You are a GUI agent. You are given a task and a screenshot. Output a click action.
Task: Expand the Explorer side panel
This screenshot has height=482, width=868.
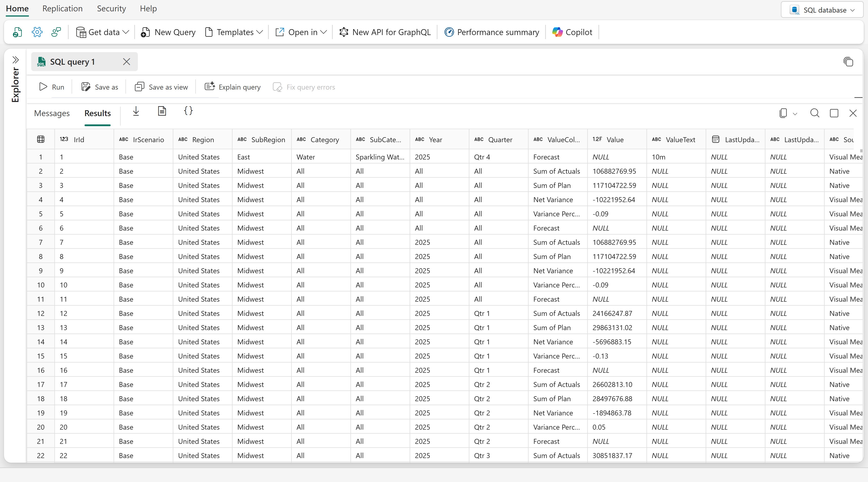(15, 60)
